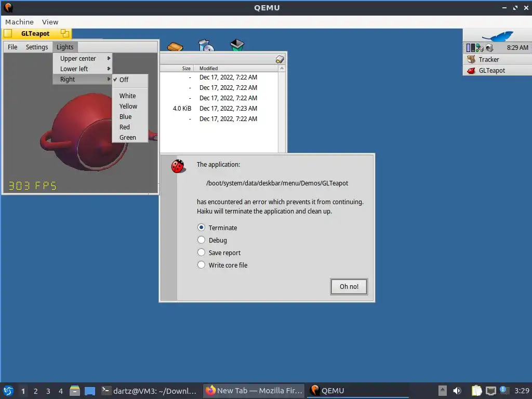Viewport: 532px width, 399px height.
Task: Click the green Trash bin desktop icon
Action: pyautogui.click(x=237, y=45)
